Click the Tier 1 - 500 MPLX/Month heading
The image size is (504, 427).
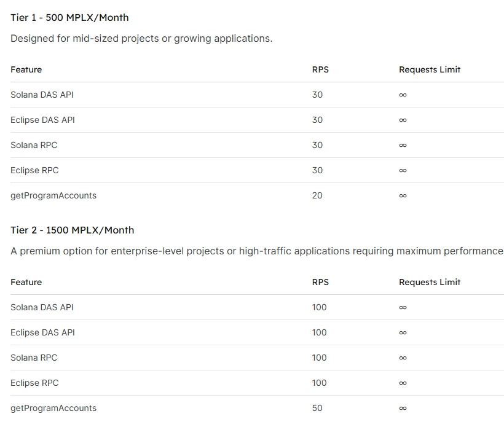[x=69, y=17]
